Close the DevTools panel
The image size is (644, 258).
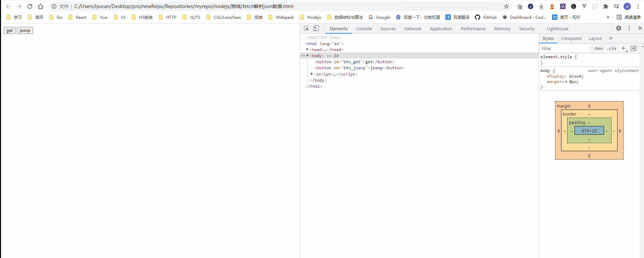pos(640,29)
